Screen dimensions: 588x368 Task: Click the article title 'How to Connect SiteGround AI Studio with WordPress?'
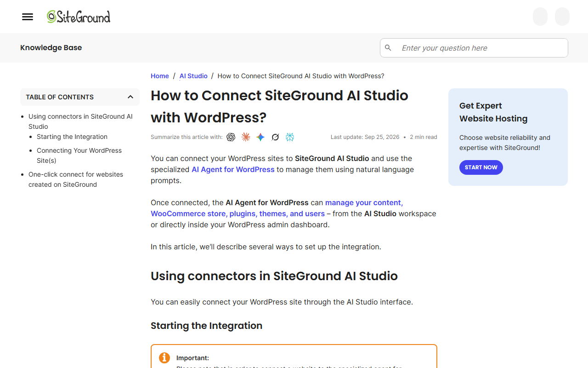click(279, 106)
